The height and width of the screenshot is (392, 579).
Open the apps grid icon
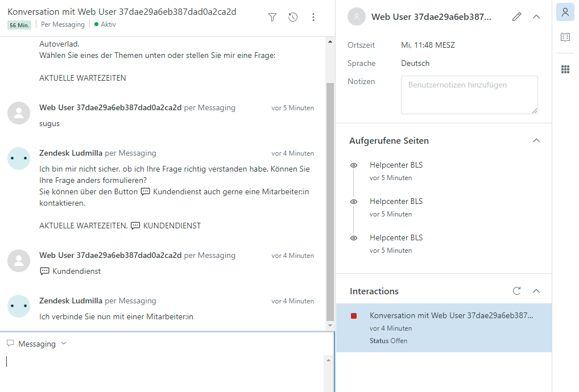565,69
